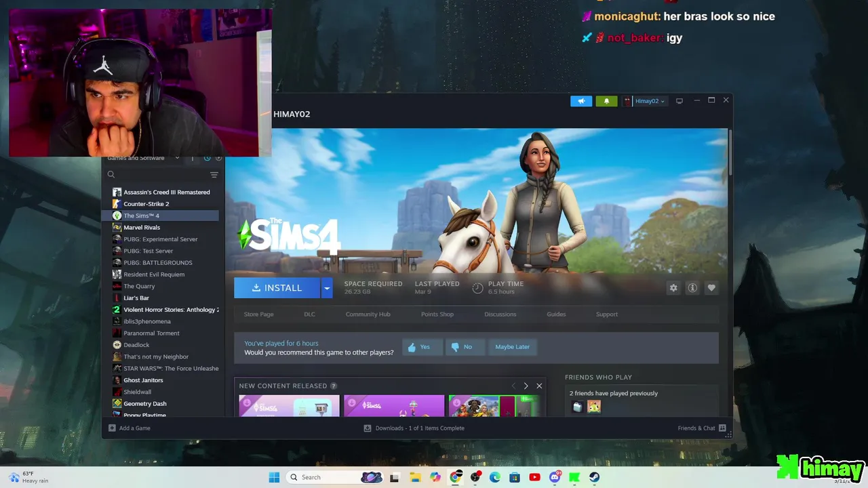The image size is (868, 488).
Task: Open the DLC tab
Action: coord(309,314)
